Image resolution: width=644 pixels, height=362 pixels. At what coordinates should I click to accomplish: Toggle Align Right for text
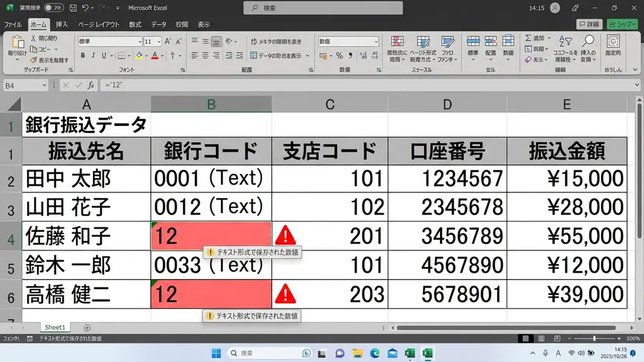click(216, 55)
